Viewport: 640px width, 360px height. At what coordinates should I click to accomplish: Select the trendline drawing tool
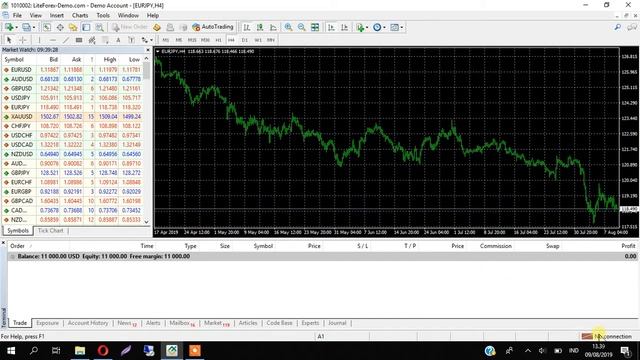click(x=66, y=40)
